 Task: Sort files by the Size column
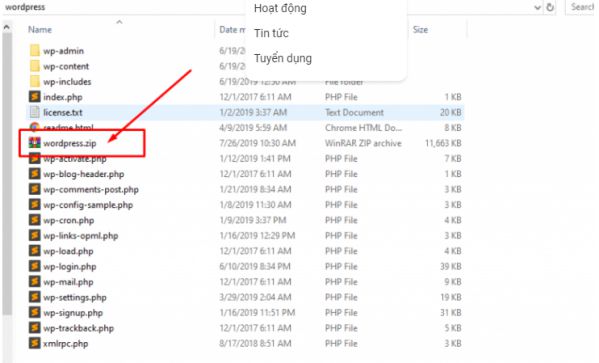coord(420,30)
